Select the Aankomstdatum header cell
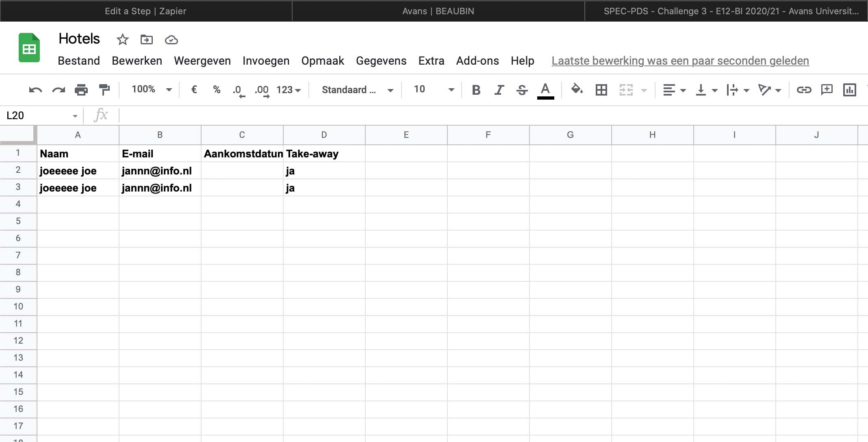The image size is (868, 442). (242, 153)
